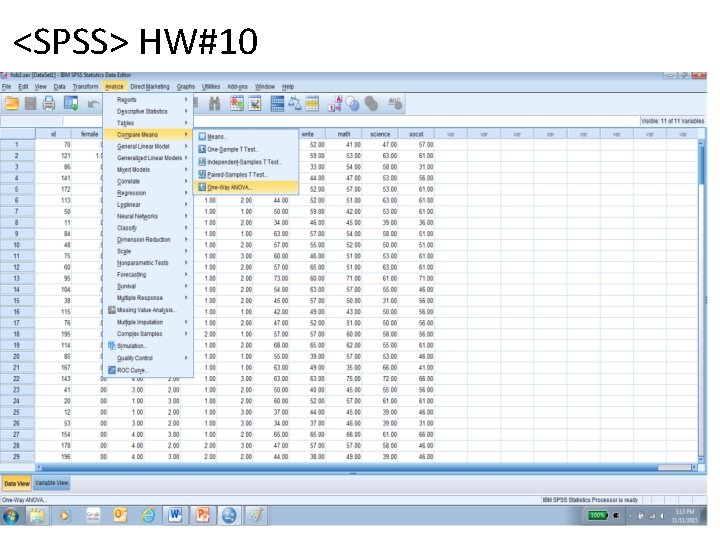Click the Save file toolbar icon
The image size is (720, 540).
point(30,104)
